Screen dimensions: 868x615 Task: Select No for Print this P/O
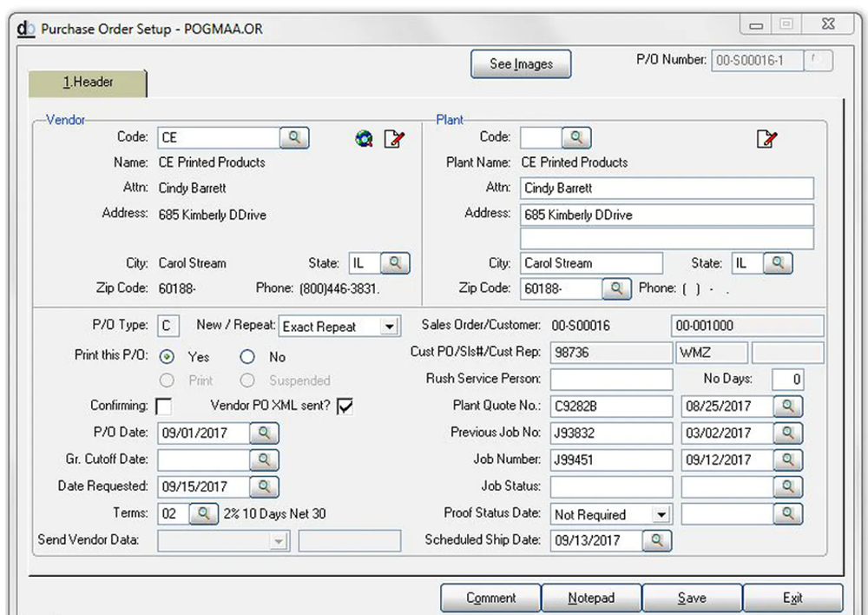(x=247, y=357)
